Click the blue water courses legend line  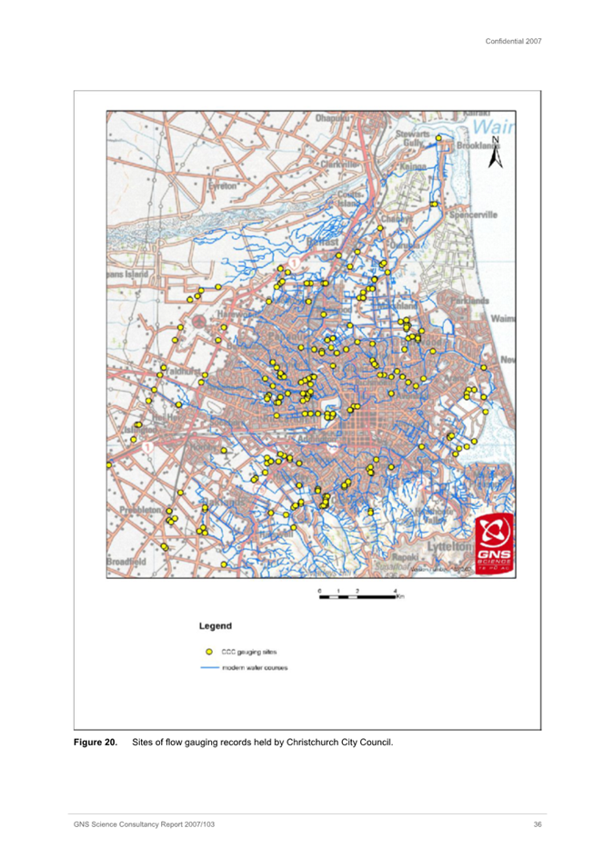tap(209, 668)
